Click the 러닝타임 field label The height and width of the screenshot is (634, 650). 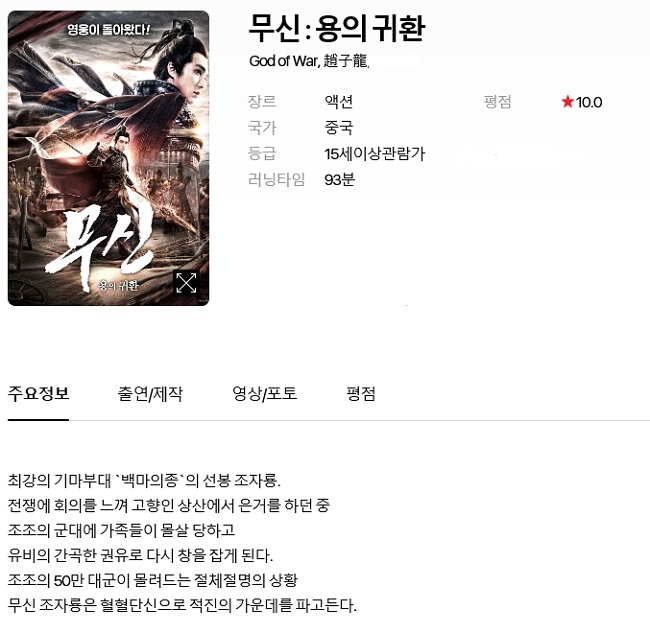[x=276, y=180]
